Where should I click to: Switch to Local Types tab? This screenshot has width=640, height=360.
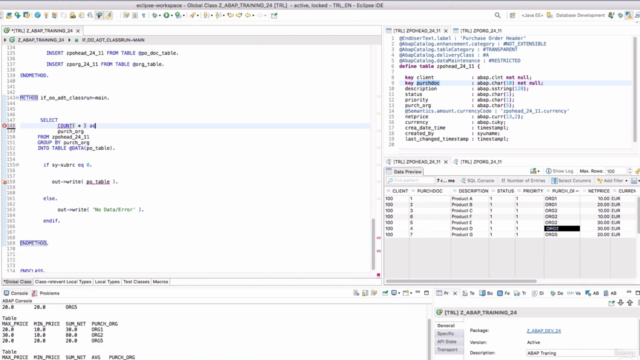tap(107, 282)
